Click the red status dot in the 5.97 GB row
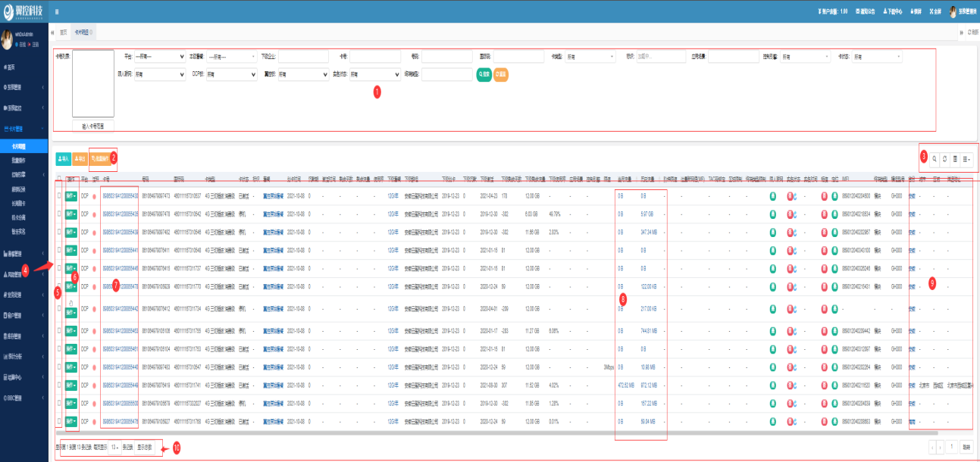The image size is (980, 462). pyautogui.click(x=94, y=214)
